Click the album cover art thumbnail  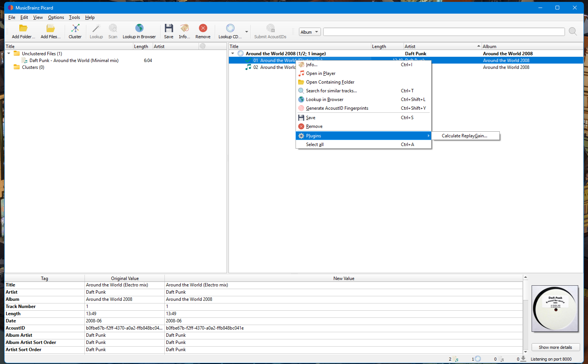[x=555, y=308]
